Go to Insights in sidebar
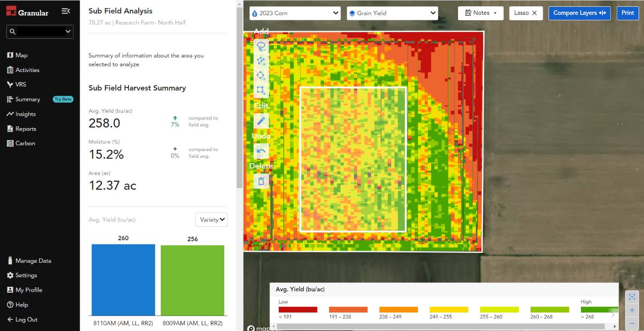This screenshot has width=644, height=331. tap(25, 114)
